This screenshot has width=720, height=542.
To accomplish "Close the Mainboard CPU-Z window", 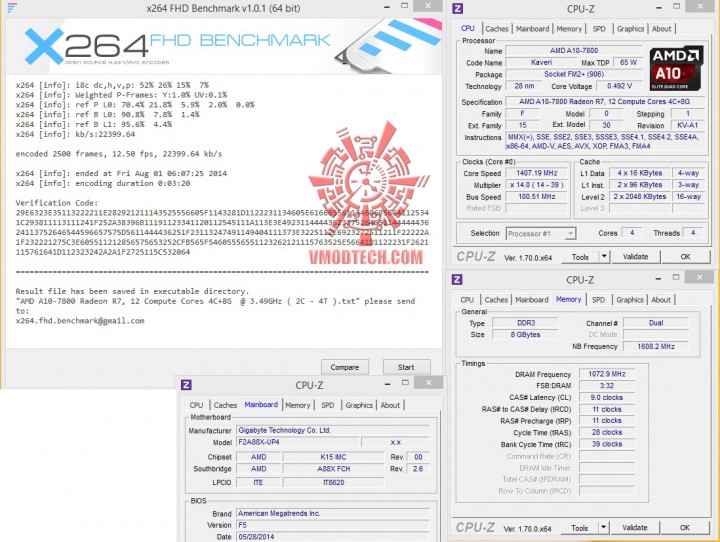I will tap(428, 382).
